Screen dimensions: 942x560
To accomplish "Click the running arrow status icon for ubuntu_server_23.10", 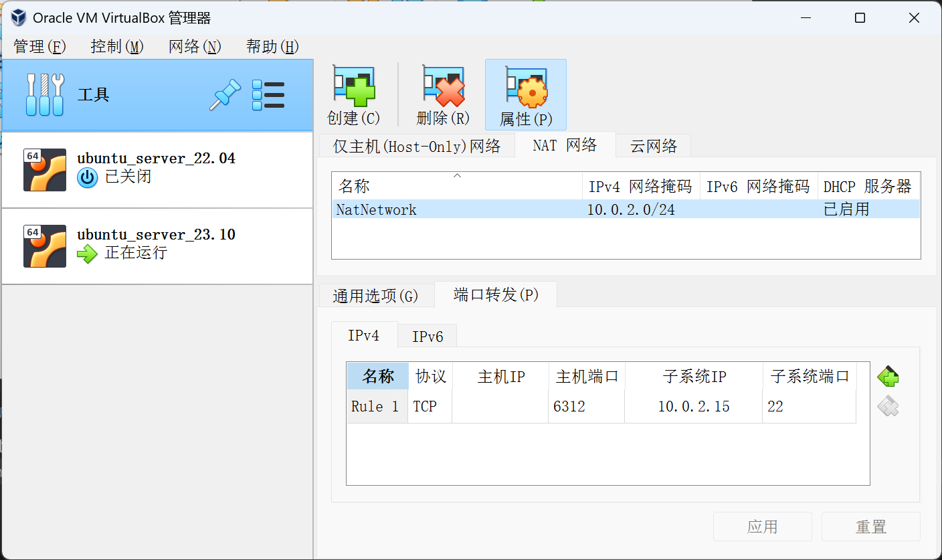I will [x=87, y=254].
